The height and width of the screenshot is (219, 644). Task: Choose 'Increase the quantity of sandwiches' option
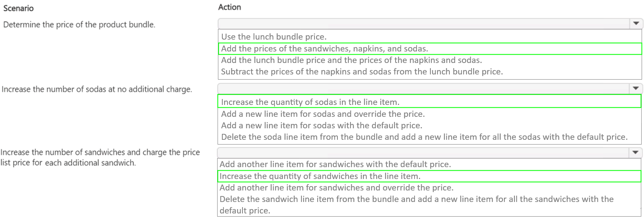pos(320,176)
